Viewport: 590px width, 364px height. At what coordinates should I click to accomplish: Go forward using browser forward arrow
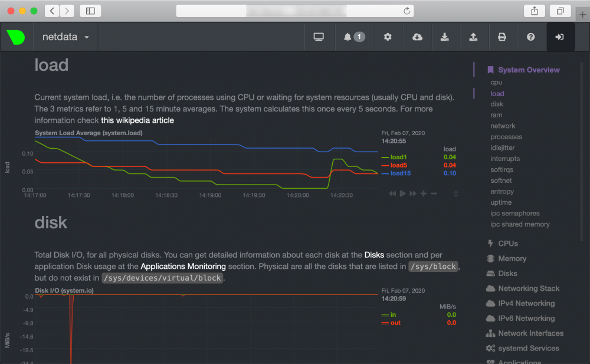pos(67,11)
